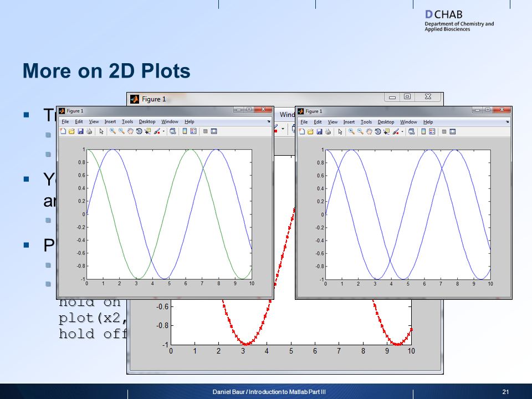
Task: Select Edit Plot arrow in right Figure window
Action: click(x=340, y=132)
